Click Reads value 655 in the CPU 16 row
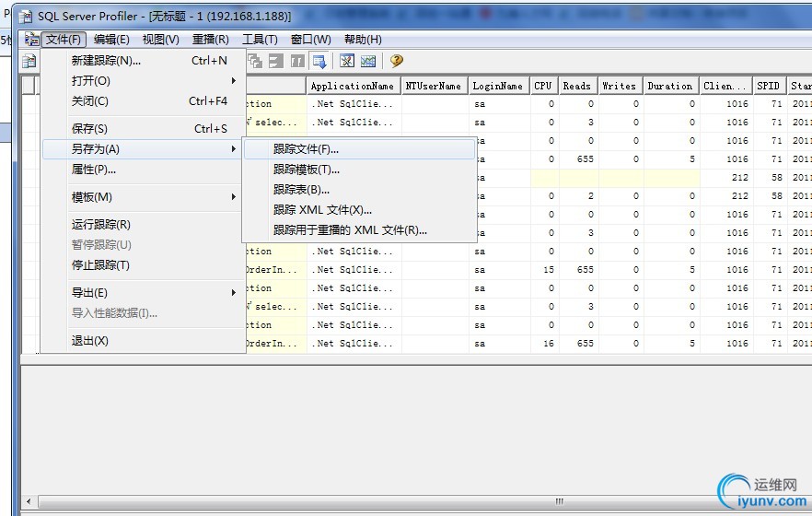Image resolution: width=812 pixels, height=516 pixels. point(578,344)
